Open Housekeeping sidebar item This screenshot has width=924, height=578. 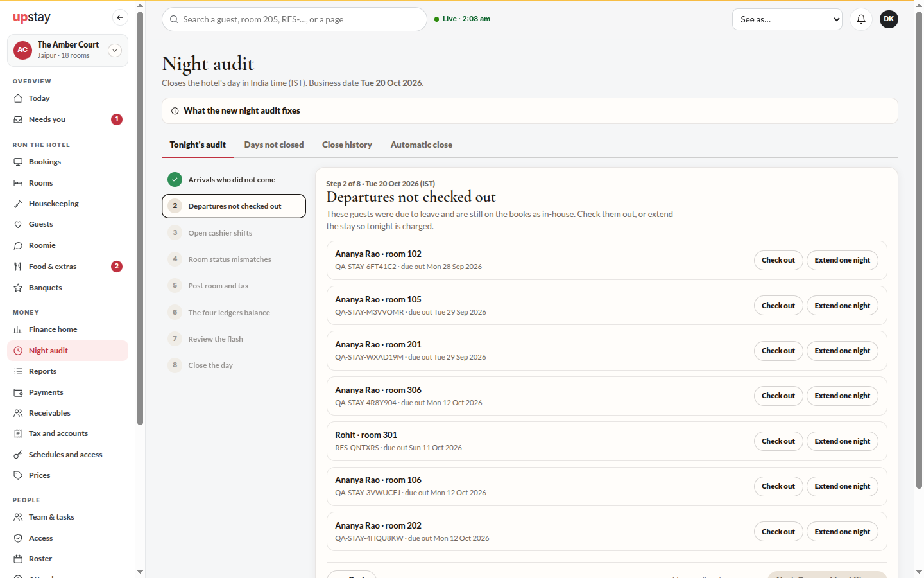pos(67,204)
